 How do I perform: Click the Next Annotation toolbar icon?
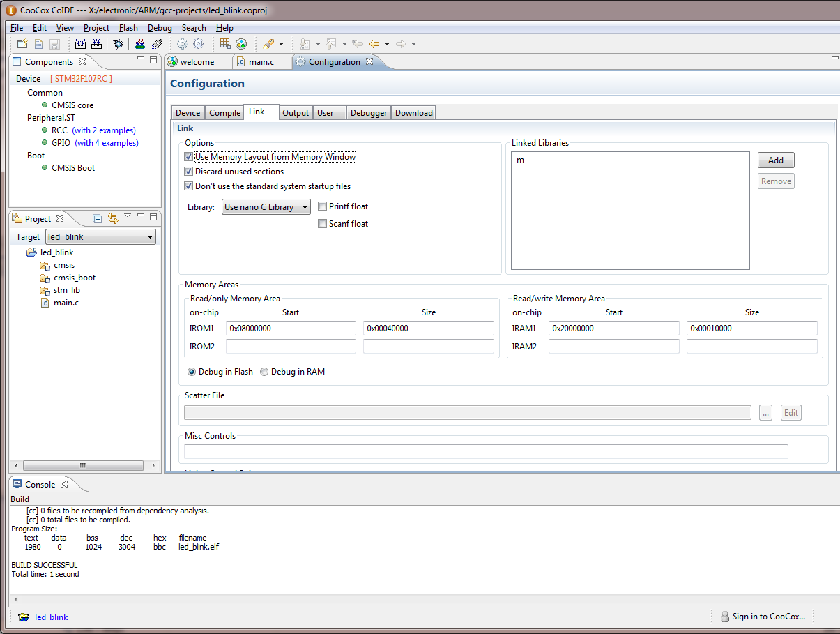305,44
